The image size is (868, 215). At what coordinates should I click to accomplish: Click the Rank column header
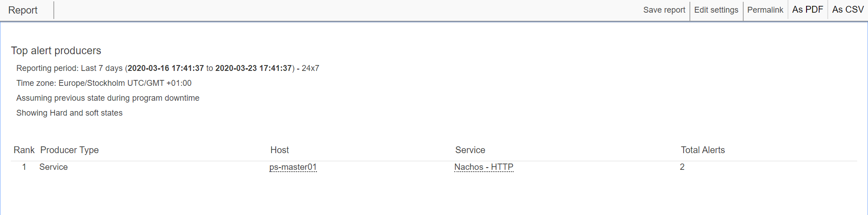[x=24, y=150]
